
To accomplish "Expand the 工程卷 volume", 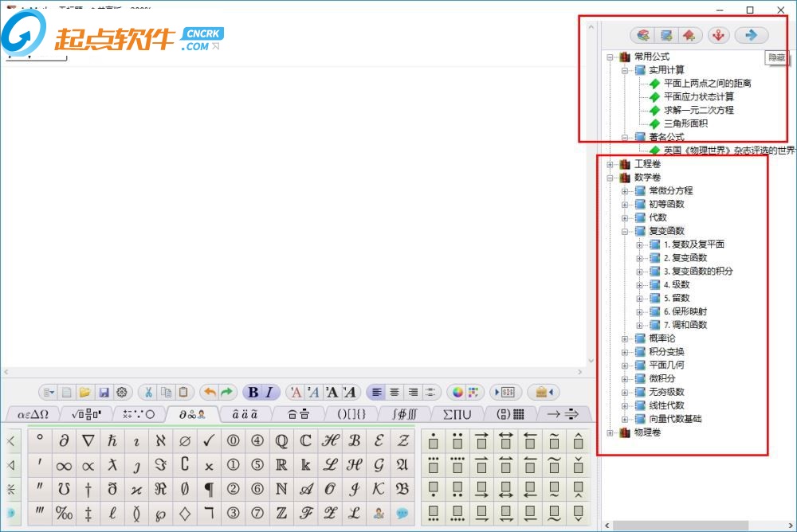I will pos(610,164).
